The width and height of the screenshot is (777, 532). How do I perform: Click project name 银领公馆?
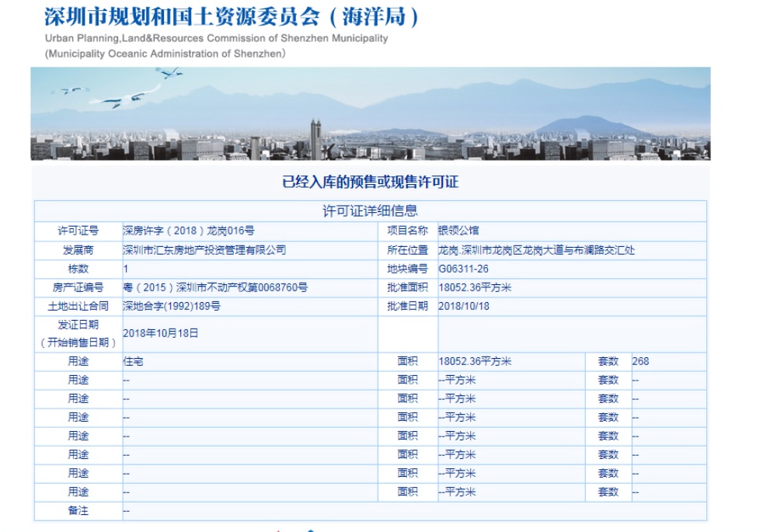pyautogui.click(x=459, y=231)
